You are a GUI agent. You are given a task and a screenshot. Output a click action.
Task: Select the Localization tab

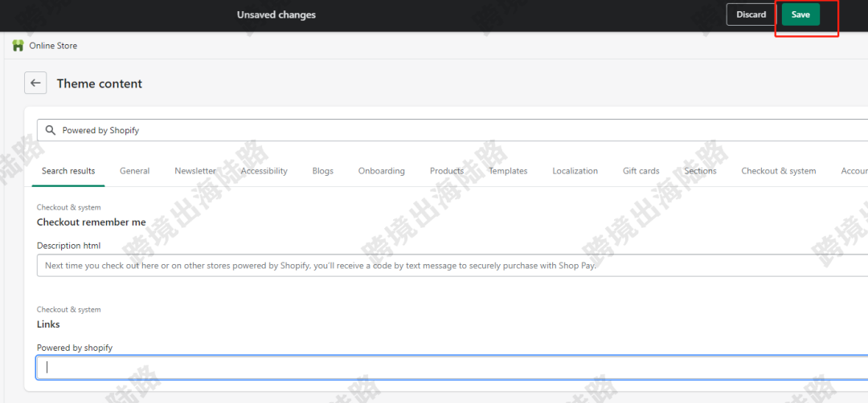pos(575,171)
